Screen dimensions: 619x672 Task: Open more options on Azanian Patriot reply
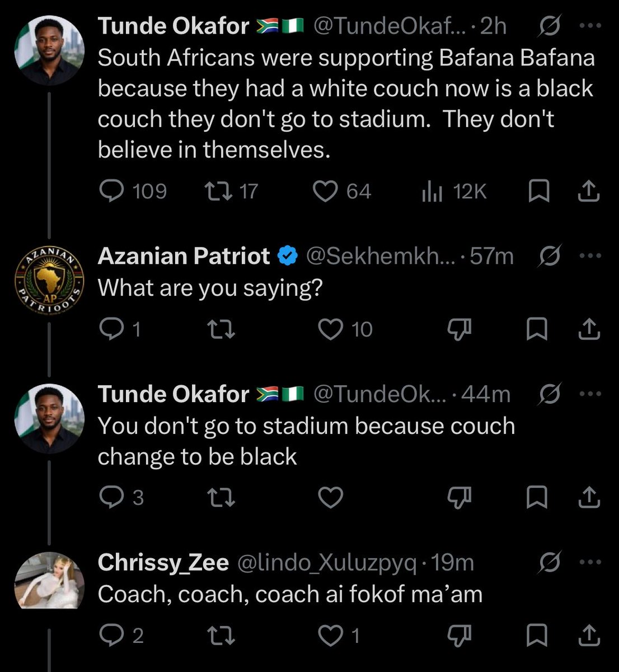[589, 256]
